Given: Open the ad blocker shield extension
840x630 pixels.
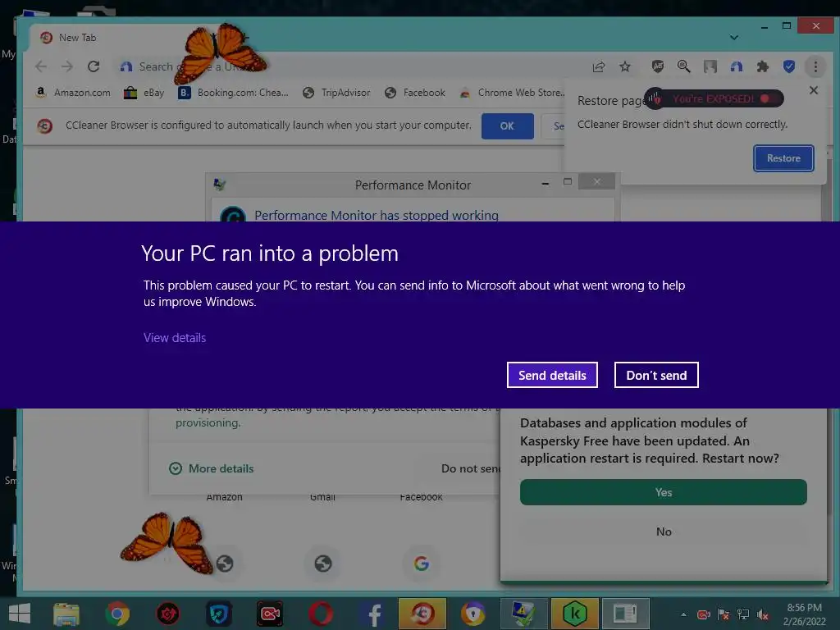Looking at the screenshot, I should click(657, 66).
